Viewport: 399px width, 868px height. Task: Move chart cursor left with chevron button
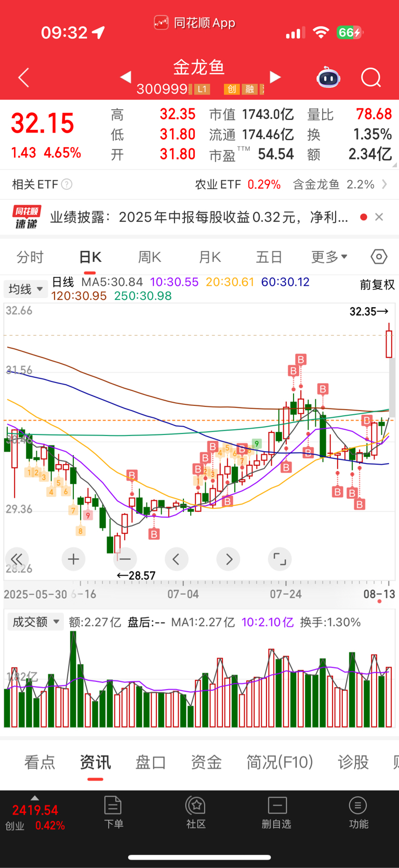click(x=176, y=559)
